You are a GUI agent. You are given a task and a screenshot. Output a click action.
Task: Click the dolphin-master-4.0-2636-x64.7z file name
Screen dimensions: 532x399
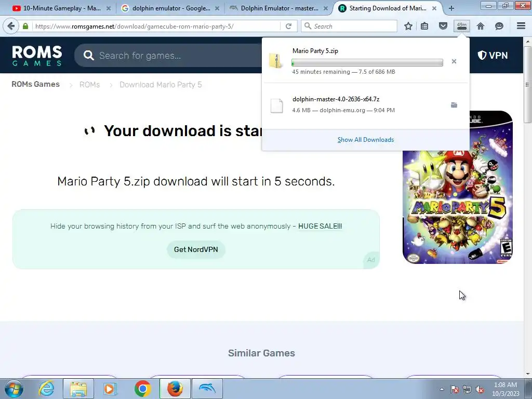(x=336, y=99)
